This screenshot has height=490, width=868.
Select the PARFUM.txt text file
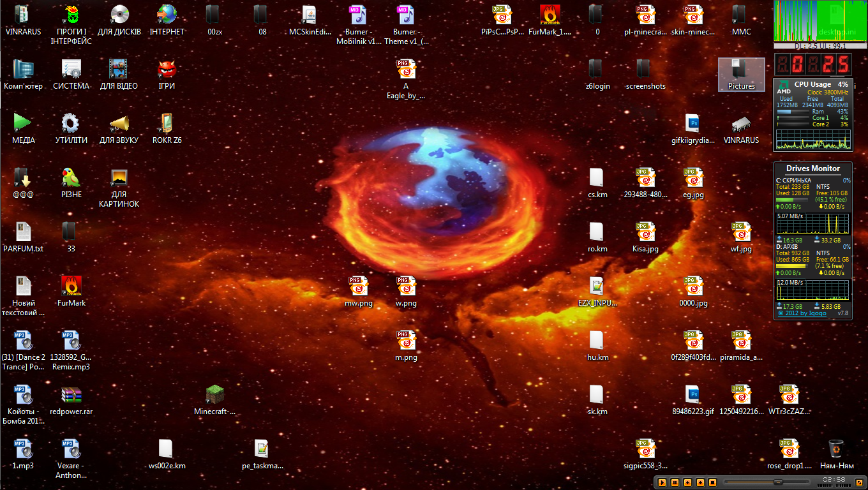coord(23,237)
